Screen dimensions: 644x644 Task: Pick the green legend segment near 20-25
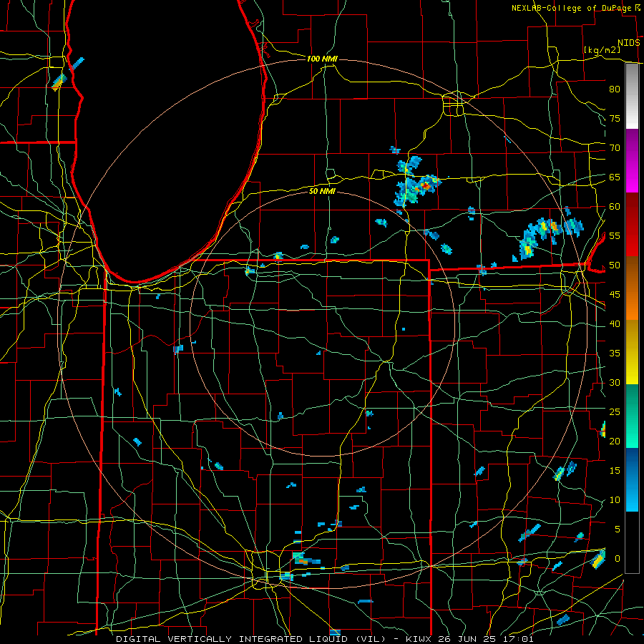(x=632, y=416)
